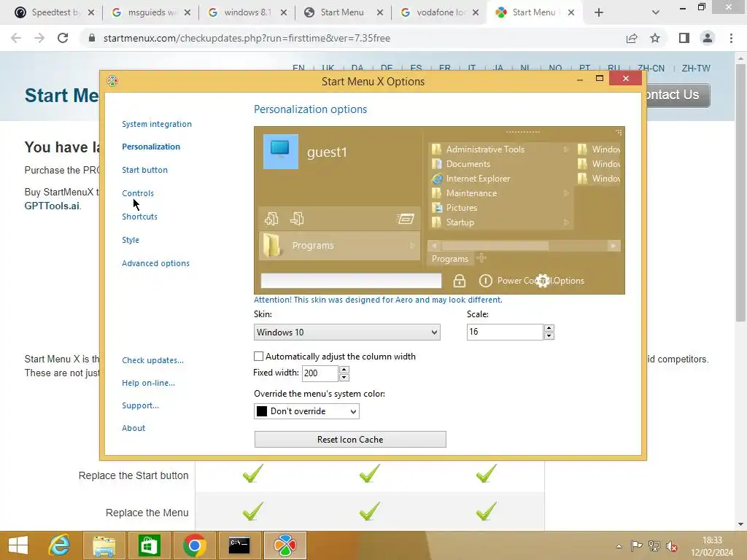This screenshot has height=560, width=747.
Task: Click the Start Menu X Options title icon
Action: [x=112, y=81]
